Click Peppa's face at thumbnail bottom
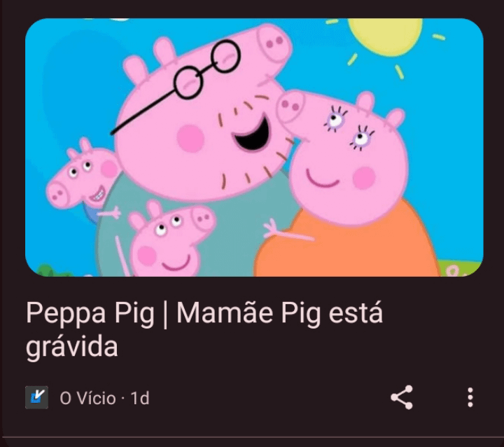 pos(170,240)
